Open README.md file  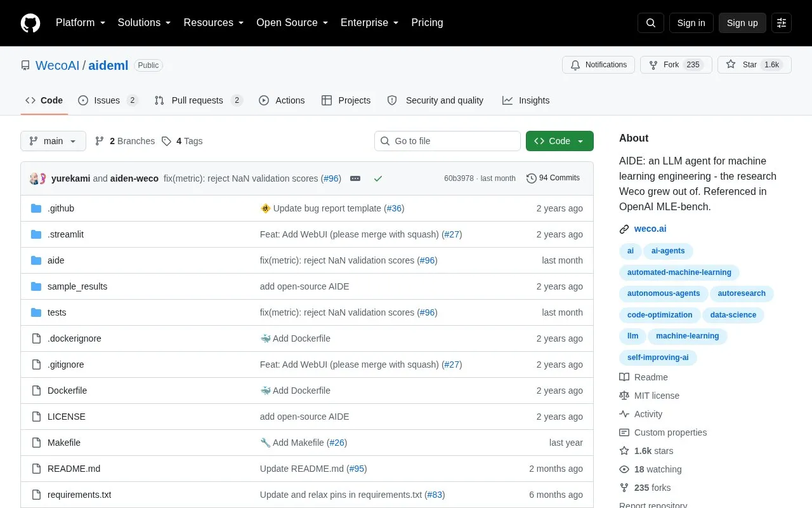click(74, 469)
